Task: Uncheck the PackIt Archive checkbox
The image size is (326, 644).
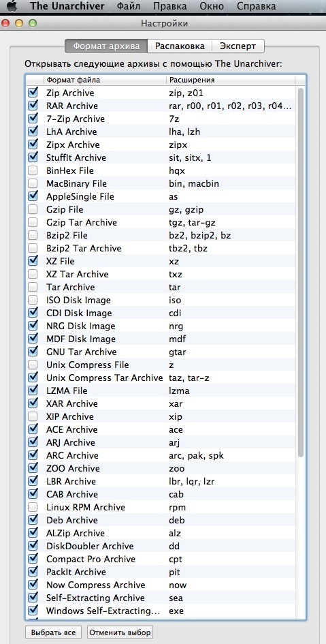Action: pos(33,572)
